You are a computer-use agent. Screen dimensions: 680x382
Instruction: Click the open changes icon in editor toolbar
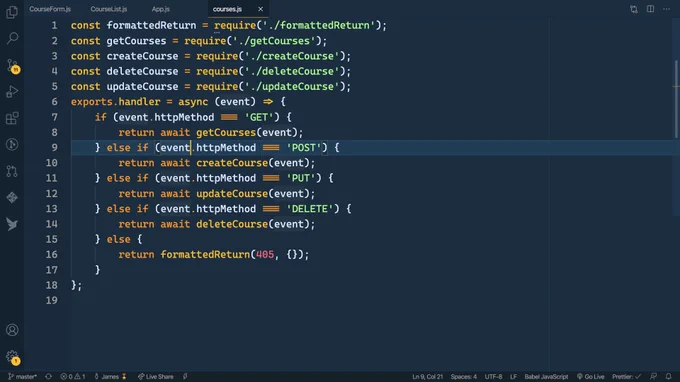tap(634, 9)
